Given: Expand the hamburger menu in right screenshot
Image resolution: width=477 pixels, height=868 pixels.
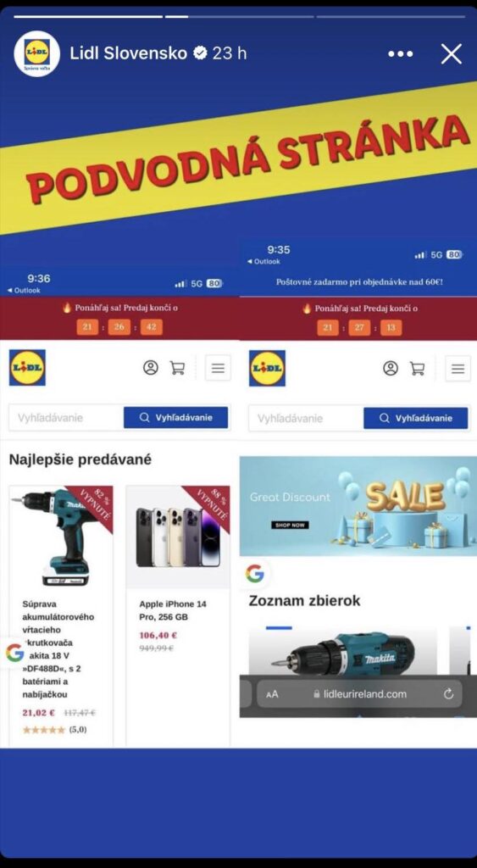Looking at the screenshot, I should [x=458, y=368].
